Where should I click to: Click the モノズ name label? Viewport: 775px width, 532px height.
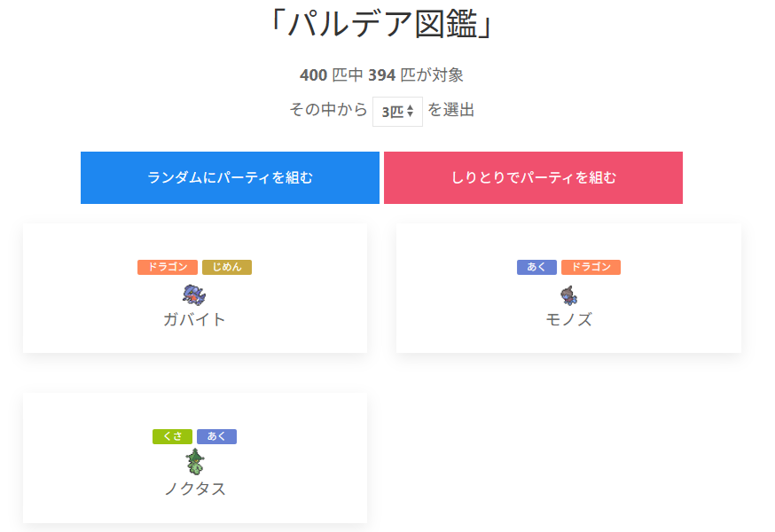[x=568, y=319]
